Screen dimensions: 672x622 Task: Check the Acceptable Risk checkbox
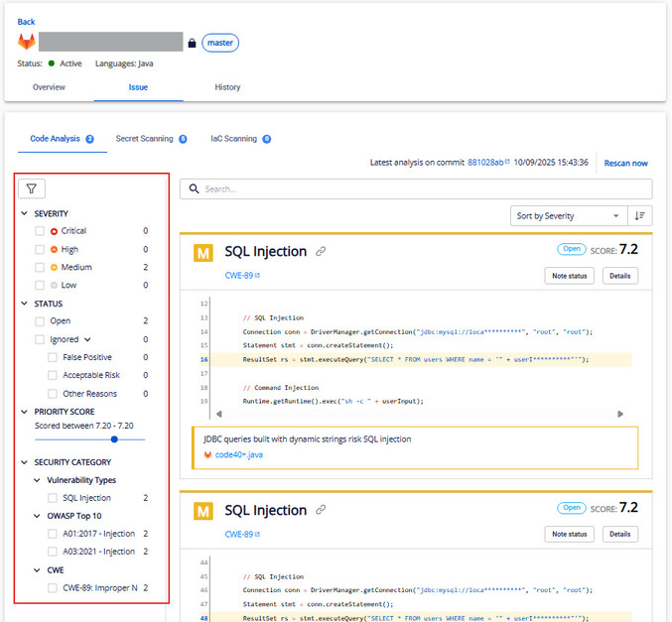pos(53,375)
